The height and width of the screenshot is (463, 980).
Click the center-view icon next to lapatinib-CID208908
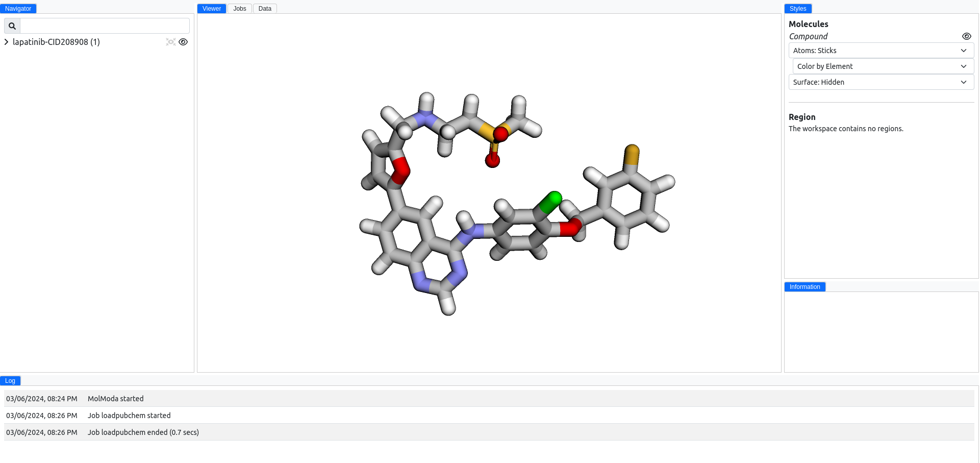point(170,42)
